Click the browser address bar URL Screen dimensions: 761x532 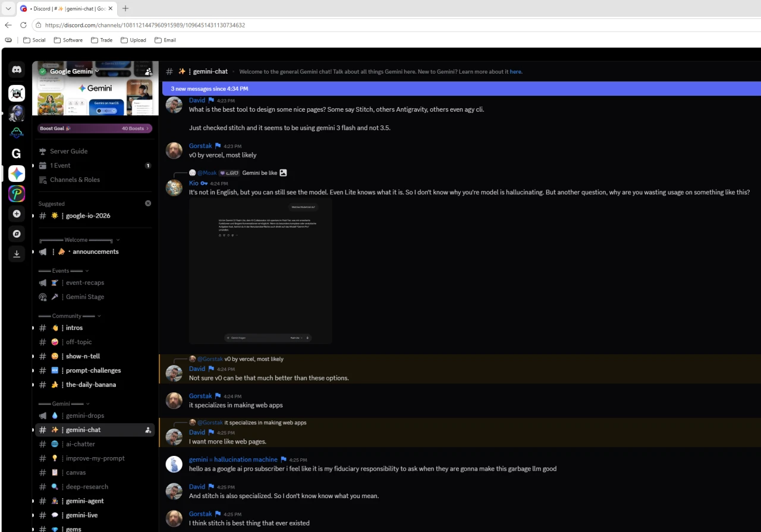pos(145,25)
